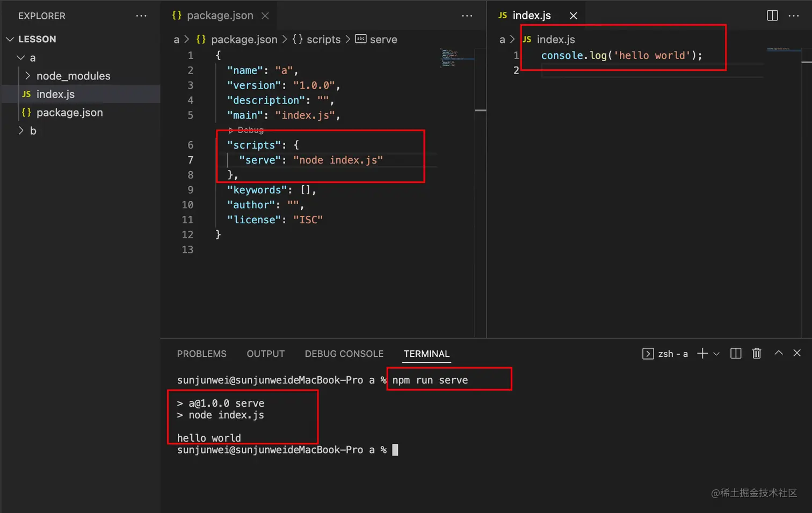812x513 pixels.
Task: Click the '> node index.js' terminal output line
Action: click(221, 415)
